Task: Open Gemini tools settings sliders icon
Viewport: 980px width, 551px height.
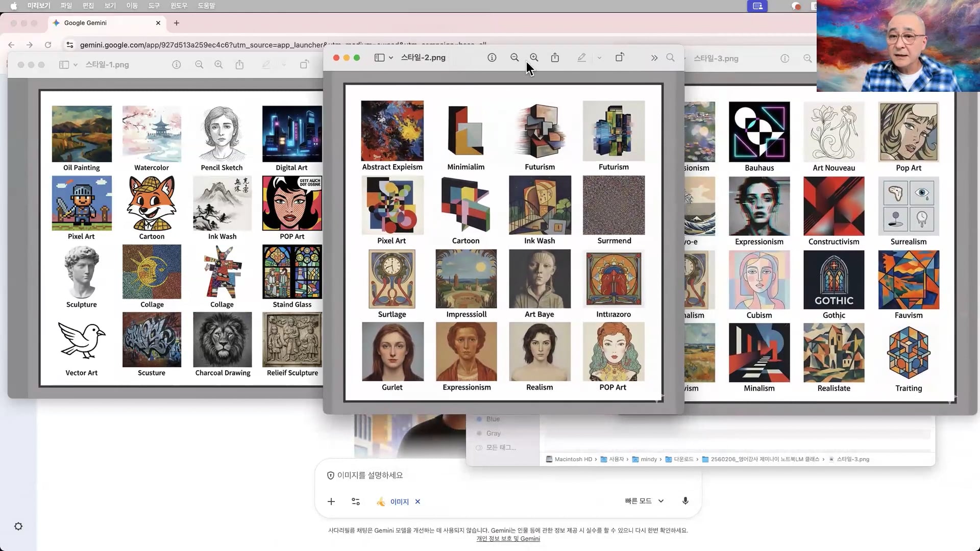Action: point(356,502)
